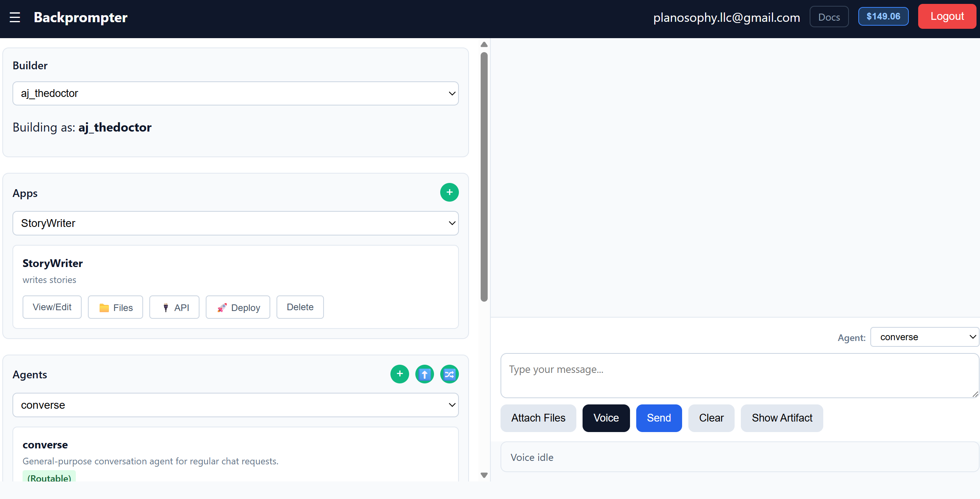Change the chat Agent selector
980x499 pixels.
coord(924,337)
